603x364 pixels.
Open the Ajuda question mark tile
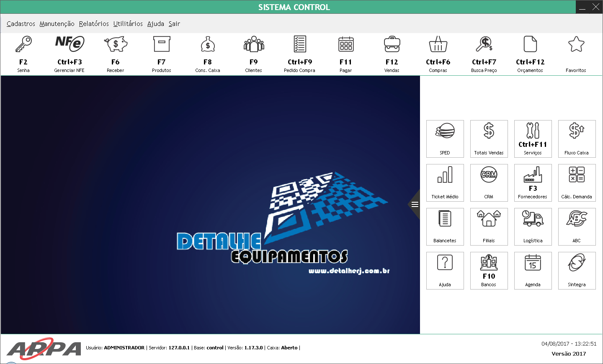(x=445, y=271)
